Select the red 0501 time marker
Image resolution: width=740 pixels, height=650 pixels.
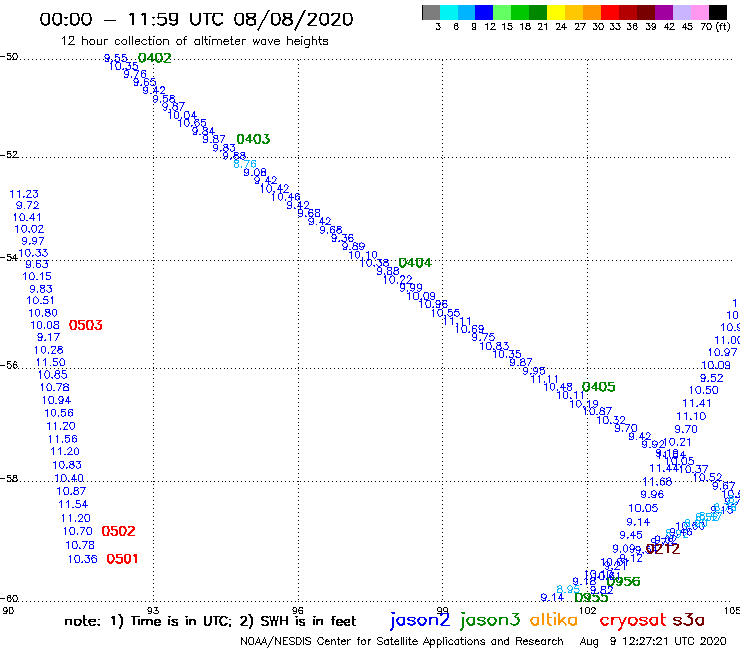click(122, 559)
